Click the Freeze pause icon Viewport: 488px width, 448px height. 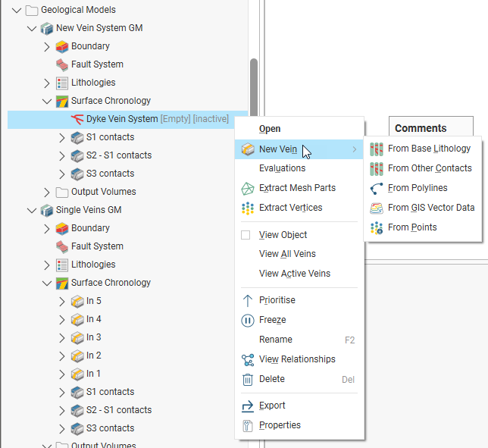click(x=247, y=320)
